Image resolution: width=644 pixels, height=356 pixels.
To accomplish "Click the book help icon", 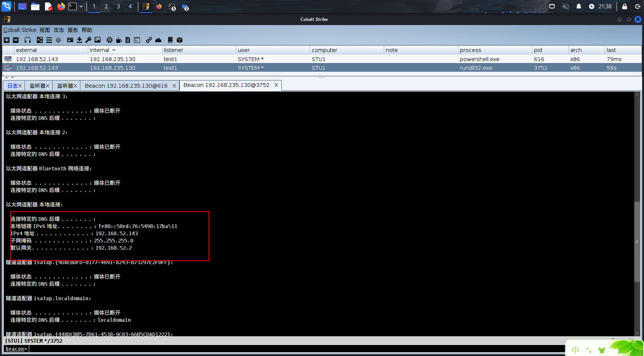I will point(170,40).
